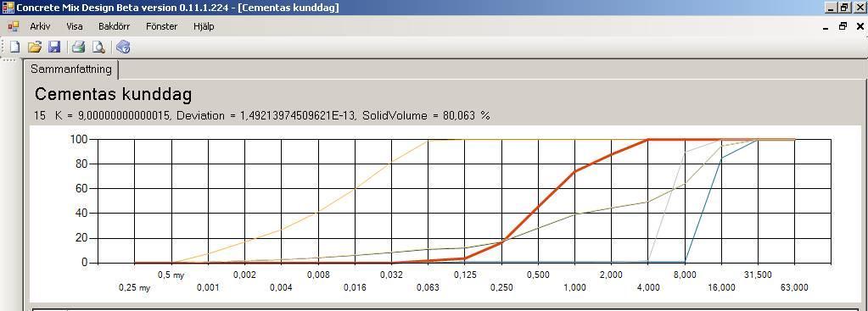Viewport: 868px width, 311px height.
Task: Click the 63,000 x-axis label
Action: [x=795, y=288]
